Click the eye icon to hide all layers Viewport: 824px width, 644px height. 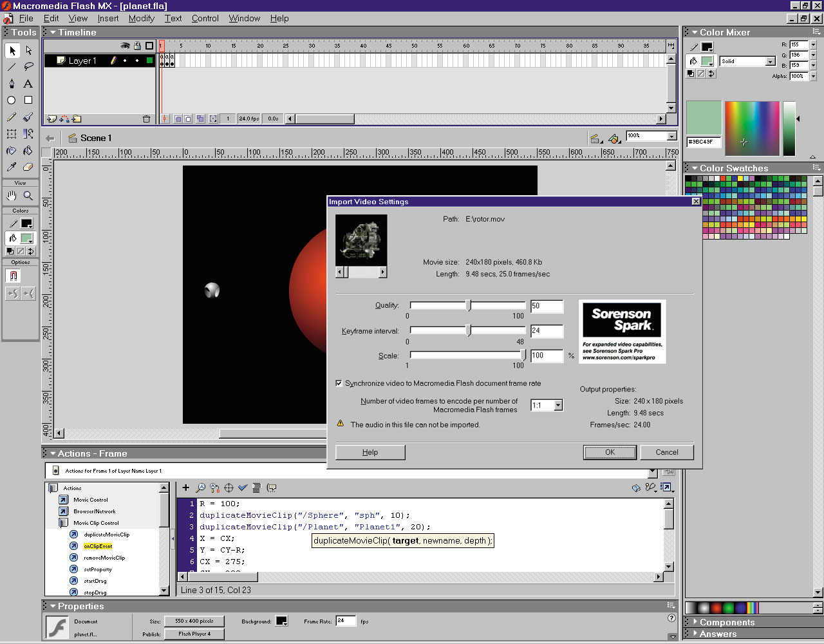[x=126, y=46]
